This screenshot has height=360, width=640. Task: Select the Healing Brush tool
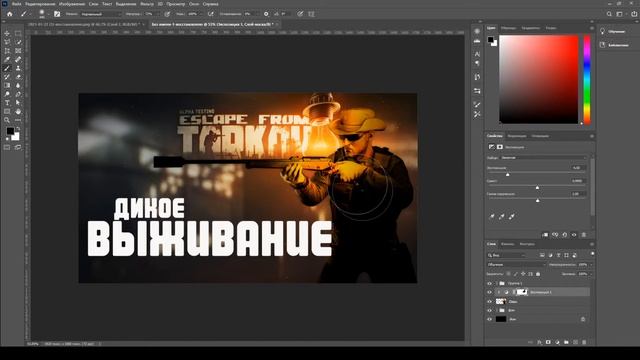click(x=18, y=60)
